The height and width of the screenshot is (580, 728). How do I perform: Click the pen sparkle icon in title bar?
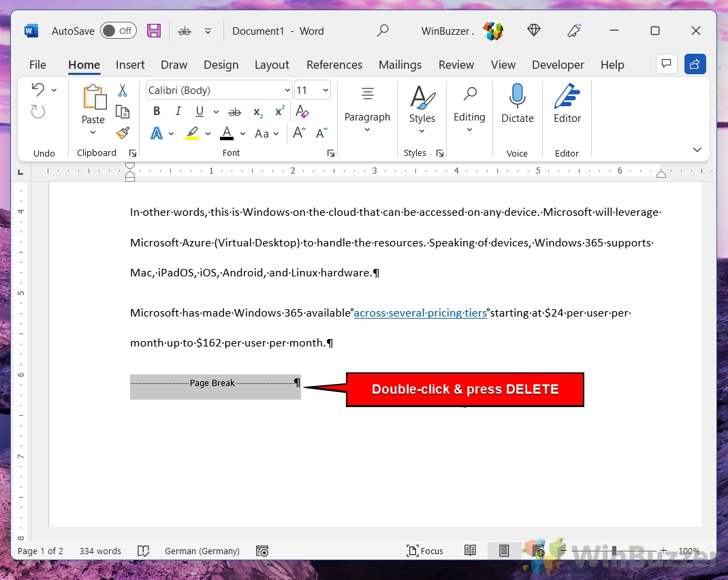[574, 31]
